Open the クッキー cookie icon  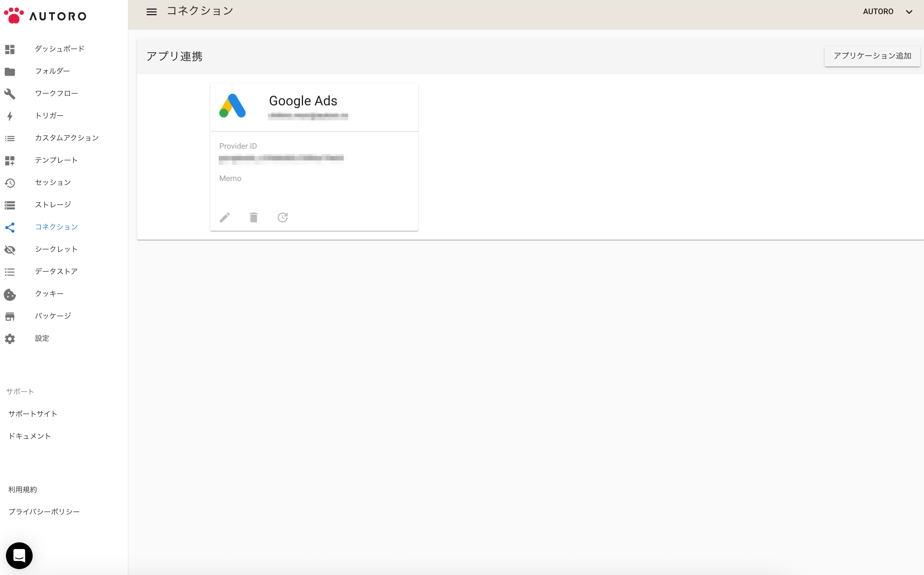pos(10,294)
